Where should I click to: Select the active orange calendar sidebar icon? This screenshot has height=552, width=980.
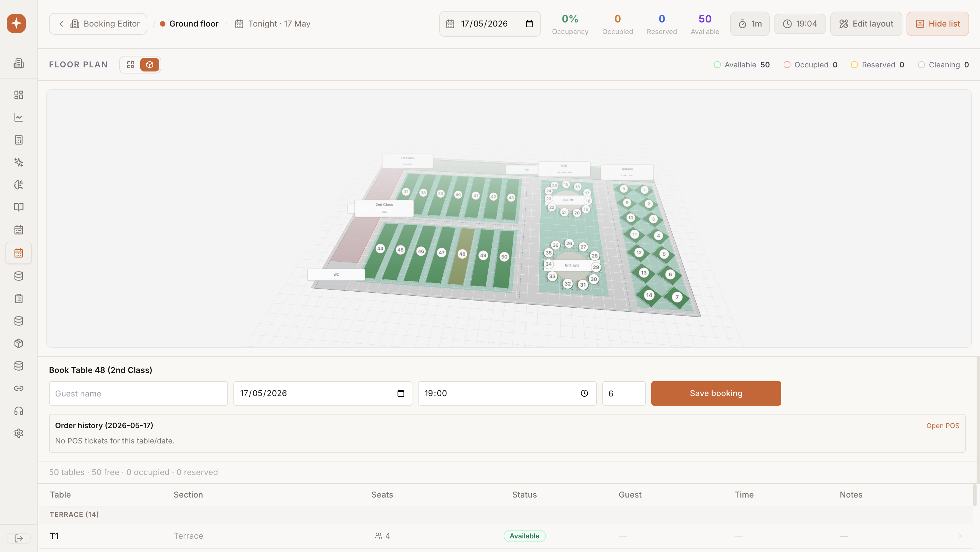pyautogui.click(x=19, y=253)
